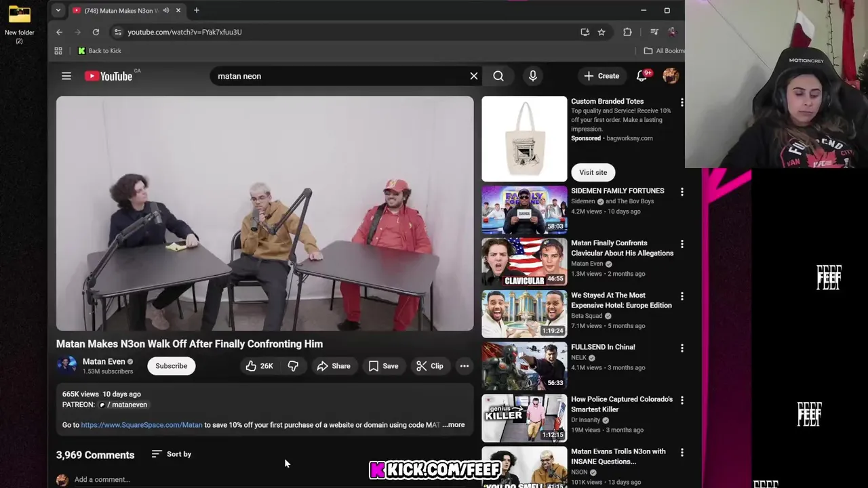Open the apps grid in bookmarks bar

[x=58, y=51]
